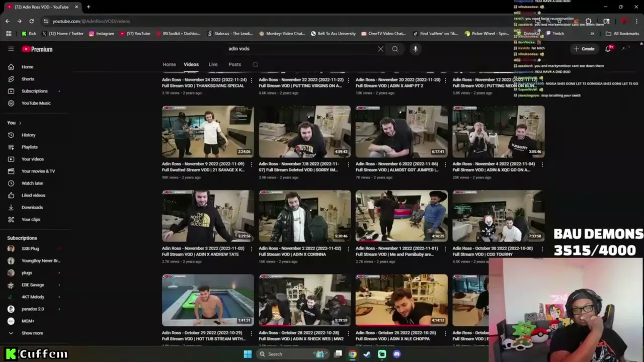Open the All Bookmarks folder
Viewport: 644px width, 362px height.
pos(622,34)
